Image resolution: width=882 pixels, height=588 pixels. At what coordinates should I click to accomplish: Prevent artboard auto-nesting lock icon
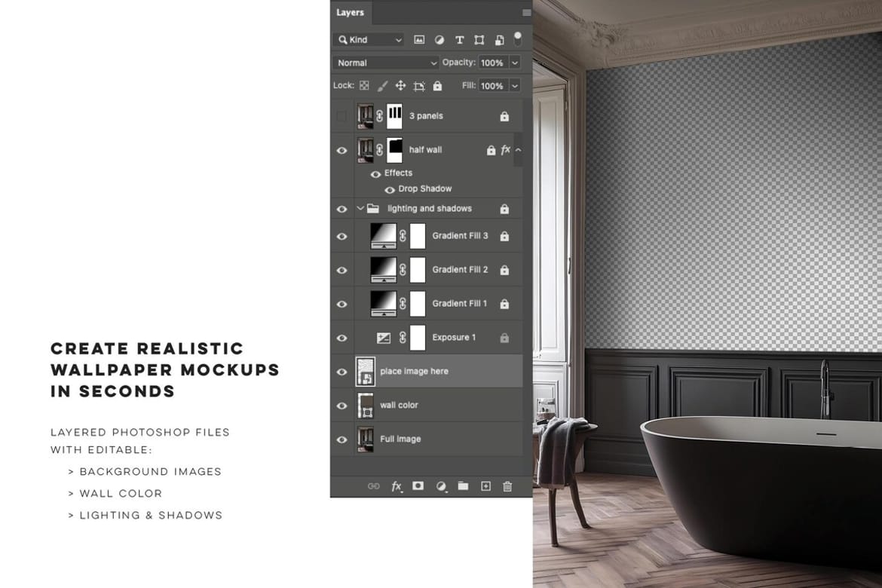419,86
